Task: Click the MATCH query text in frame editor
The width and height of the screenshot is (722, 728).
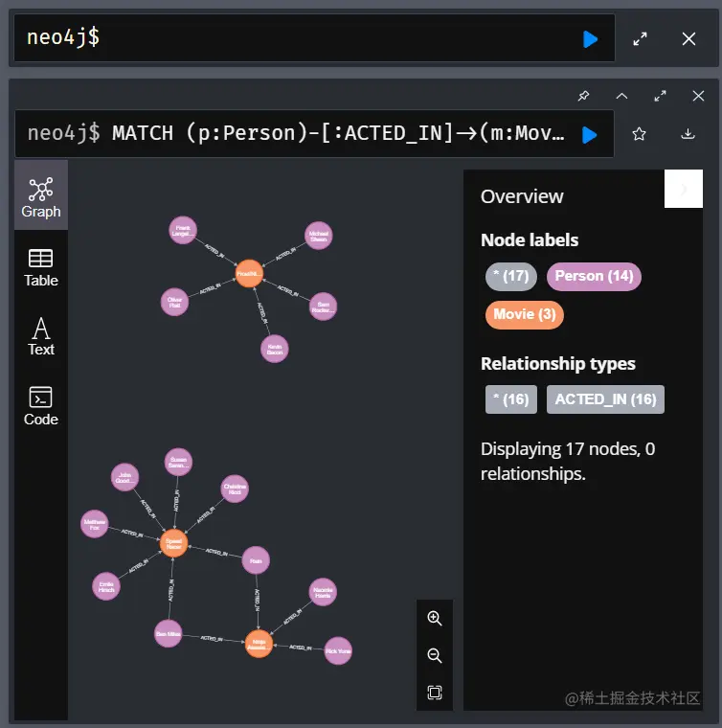Action: tap(338, 134)
